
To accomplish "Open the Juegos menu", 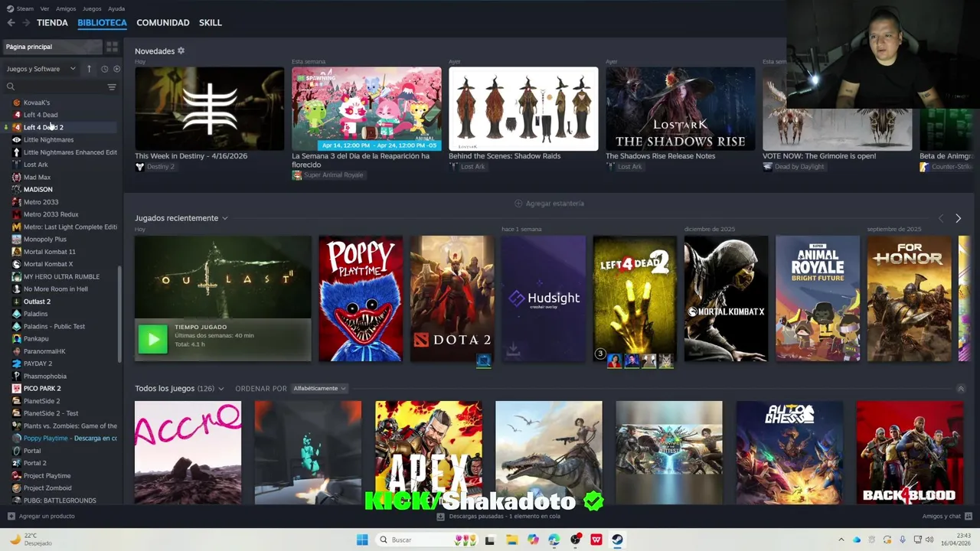I will (92, 8).
